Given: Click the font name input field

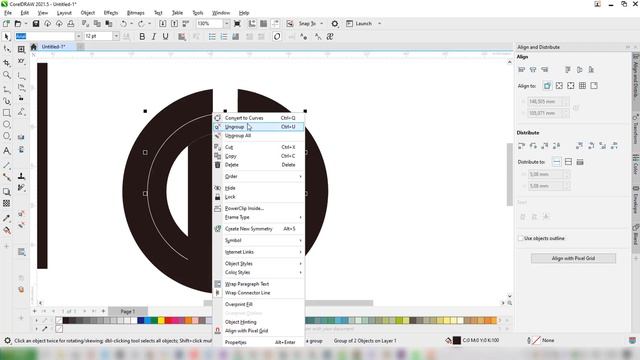Looking at the screenshot, I should [x=45, y=36].
